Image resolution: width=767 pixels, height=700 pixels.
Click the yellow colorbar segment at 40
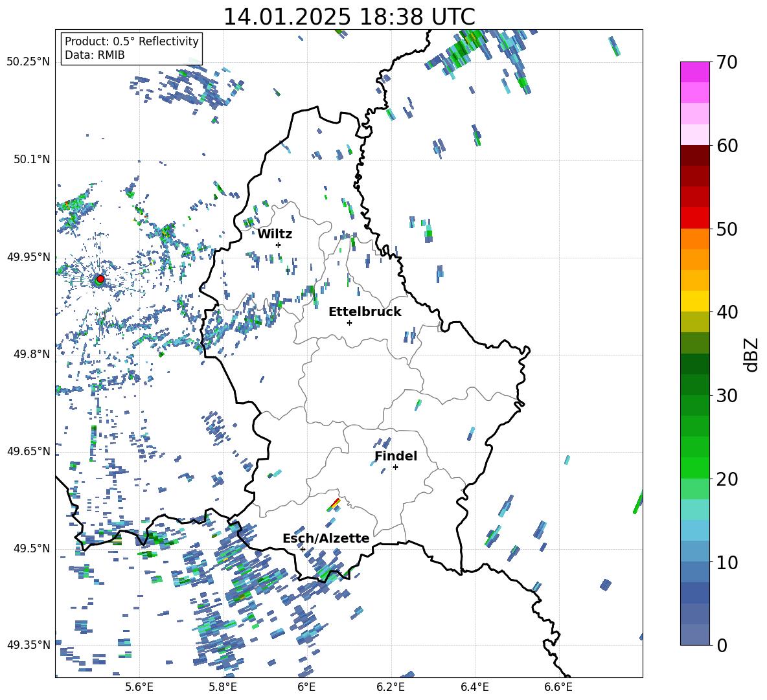pyautogui.click(x=695, y=301)
